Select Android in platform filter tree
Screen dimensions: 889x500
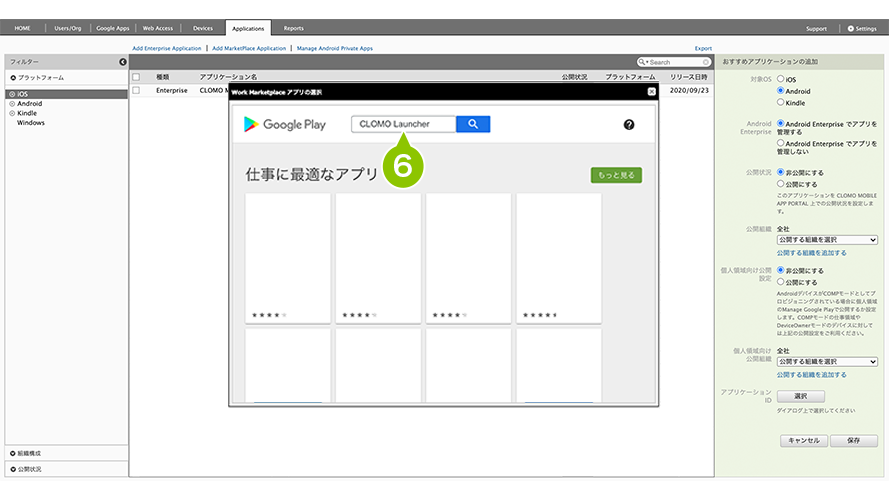[29, 104]
